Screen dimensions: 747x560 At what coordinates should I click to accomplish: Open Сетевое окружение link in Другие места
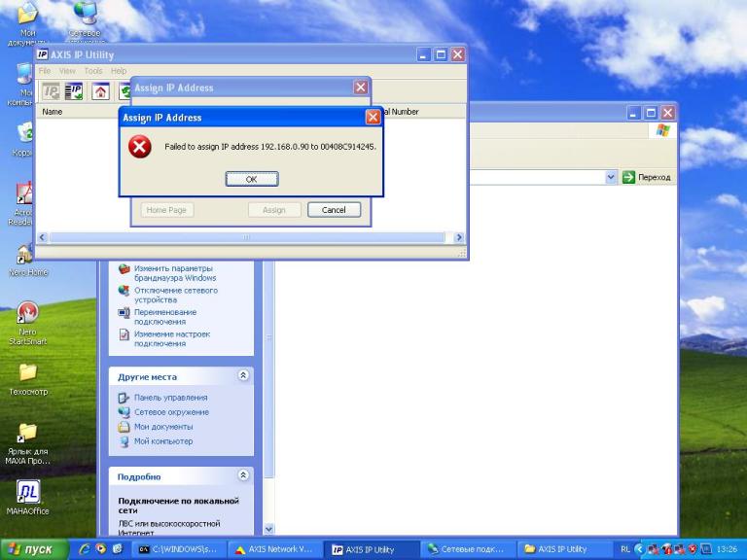pos(171,412)
